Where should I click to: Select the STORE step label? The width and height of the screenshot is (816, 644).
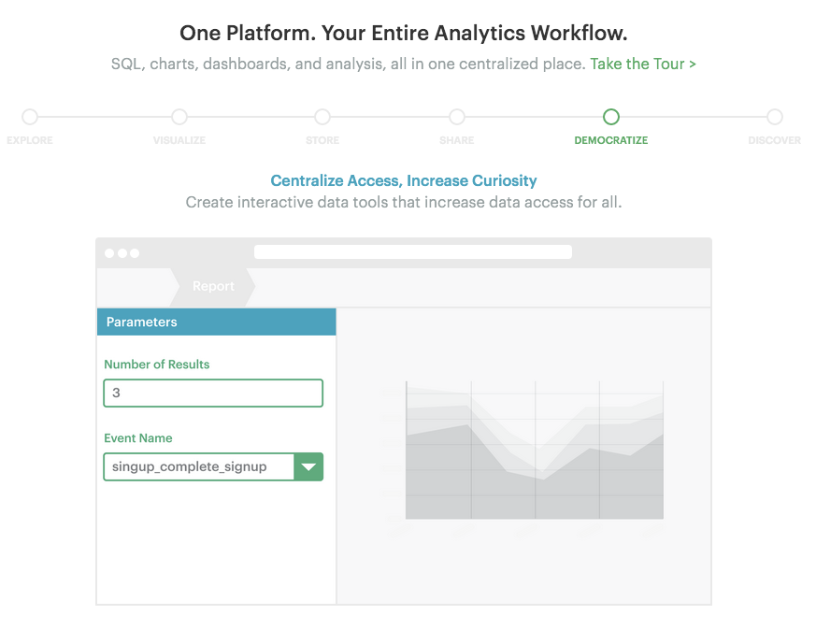click(x=322, y=140)
